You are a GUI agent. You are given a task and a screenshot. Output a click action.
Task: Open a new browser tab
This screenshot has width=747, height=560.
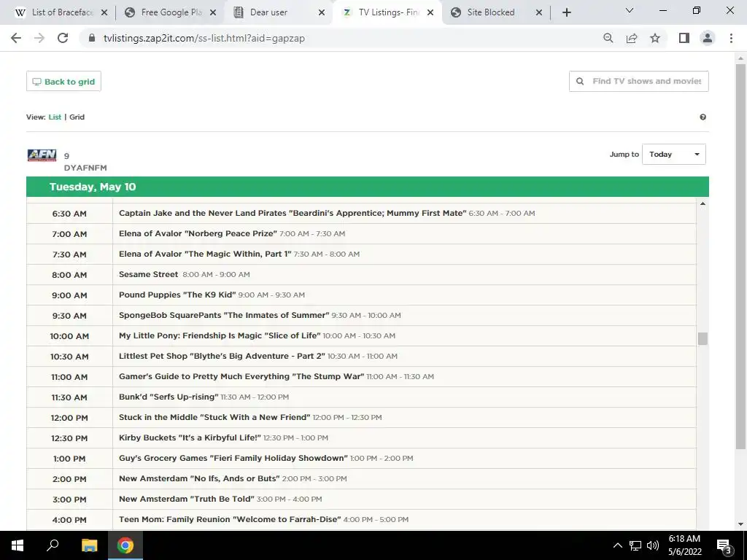pos(566,12)
